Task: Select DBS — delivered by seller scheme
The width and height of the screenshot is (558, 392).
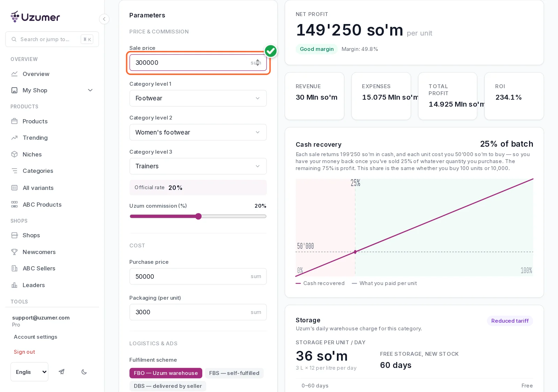Action: pyautogui.click(x=168, y=386)
